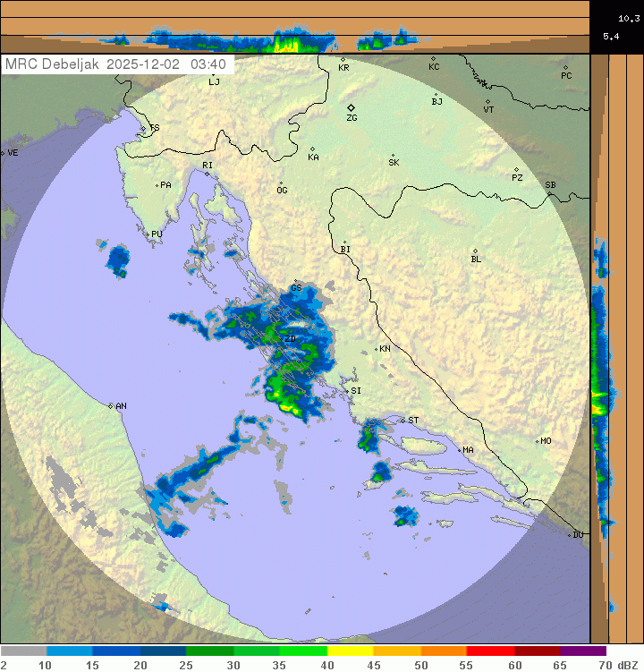Select the AN Ancona marker on the Italian coast
This screenshot has width=644, height=672.
click(x=112, y=406)
